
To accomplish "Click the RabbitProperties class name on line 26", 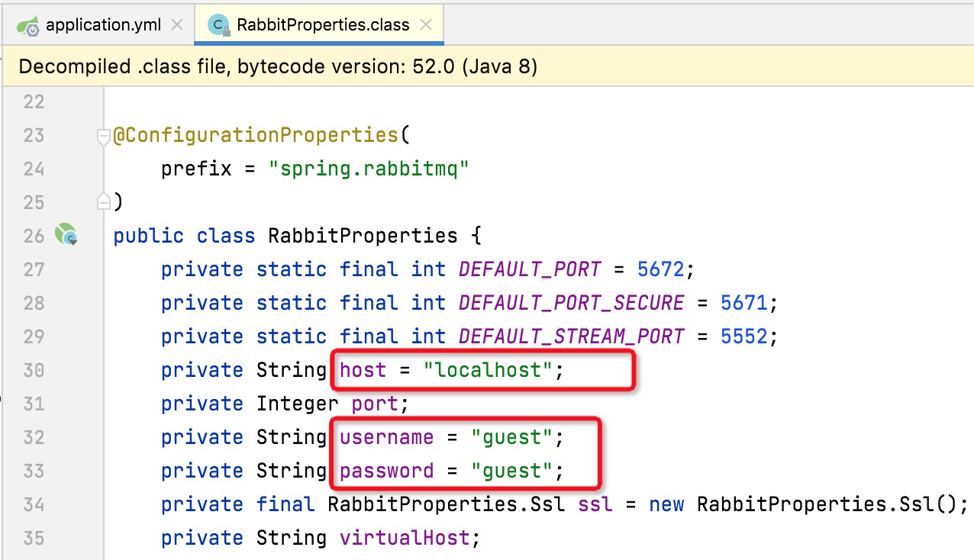I will (x=363, y=236).
